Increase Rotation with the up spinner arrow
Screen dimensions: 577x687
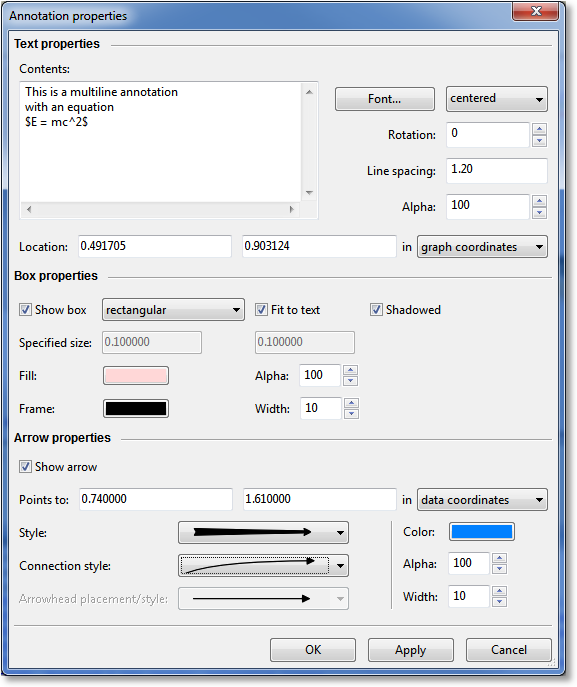coord(539,129)
